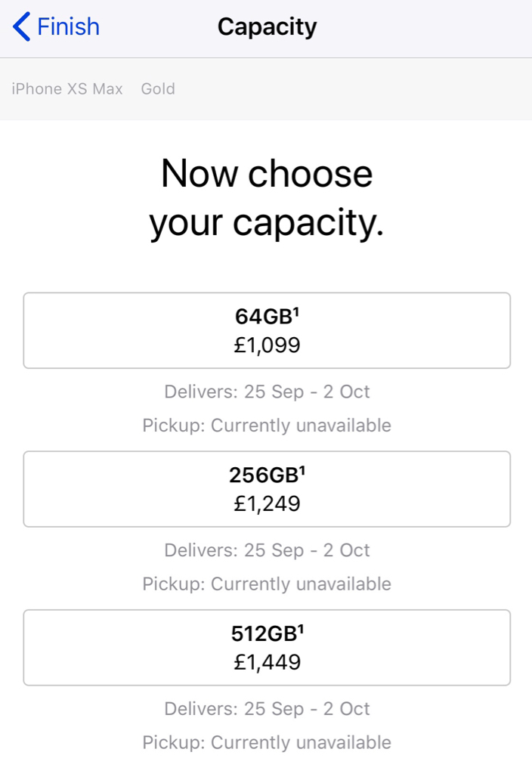Tap the £1,249 price label
Image resolution: width=532 pixels, height=774 pixels.
point(267,503)
